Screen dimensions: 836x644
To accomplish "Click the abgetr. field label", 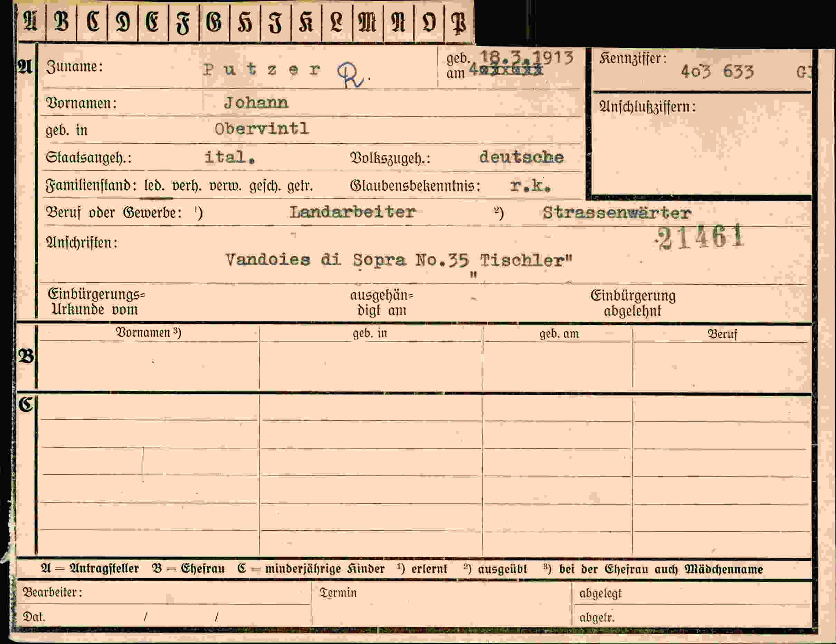I will pyautogui.click(x=597, y=618).
